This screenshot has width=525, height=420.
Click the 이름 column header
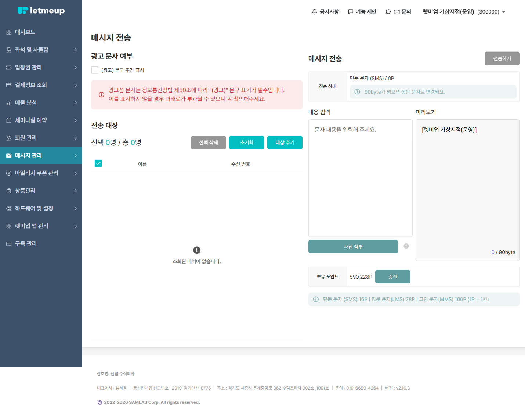(x=142, y=164)
